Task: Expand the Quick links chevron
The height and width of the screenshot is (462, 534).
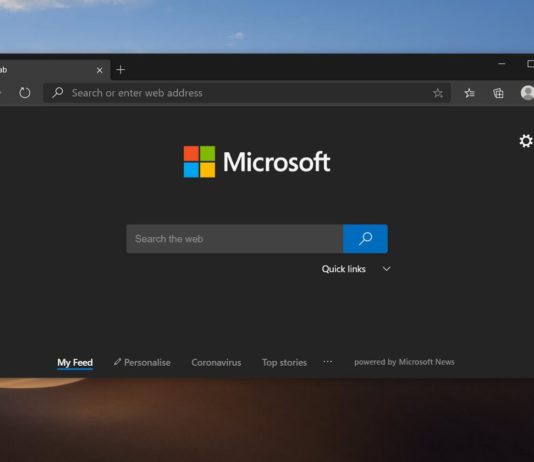Action: tap(386, 269)
